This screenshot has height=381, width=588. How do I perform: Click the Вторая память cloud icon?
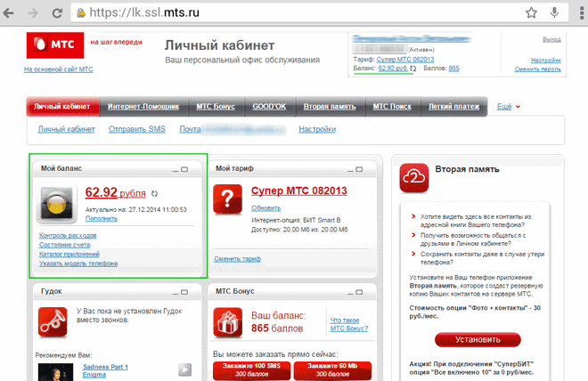tap(414, 178)
